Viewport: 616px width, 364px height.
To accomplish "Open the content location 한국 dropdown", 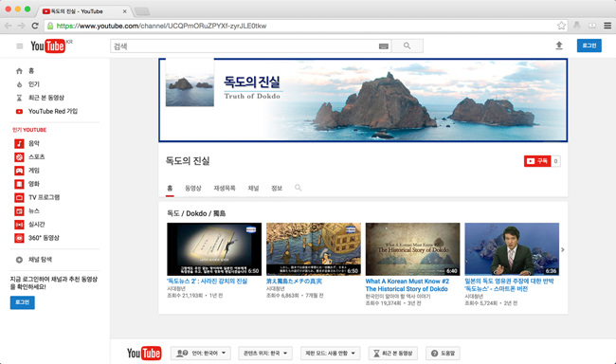I will pyautogui.click(x=265, y=354).
